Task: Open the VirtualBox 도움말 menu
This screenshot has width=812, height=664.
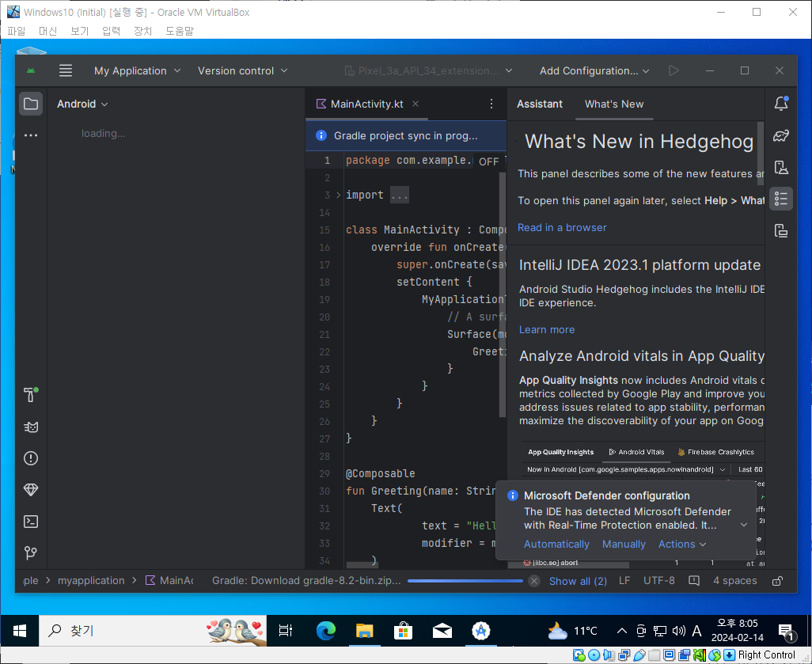Action: [179, 31]
